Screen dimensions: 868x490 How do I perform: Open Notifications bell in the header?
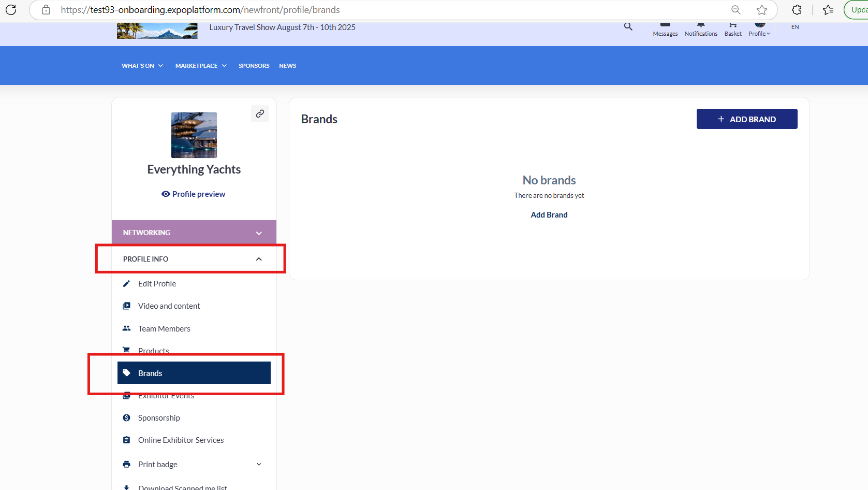(x=701, y=30)
